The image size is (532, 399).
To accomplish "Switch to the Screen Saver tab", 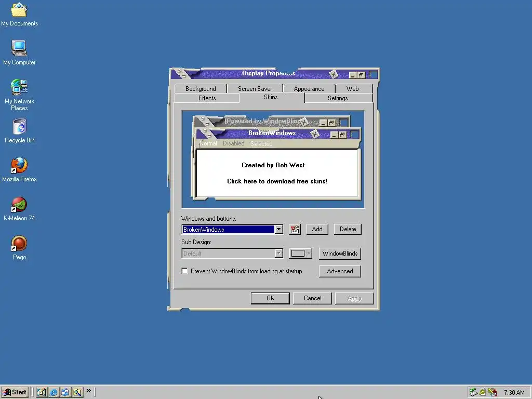I will click(x=255, y=88).
